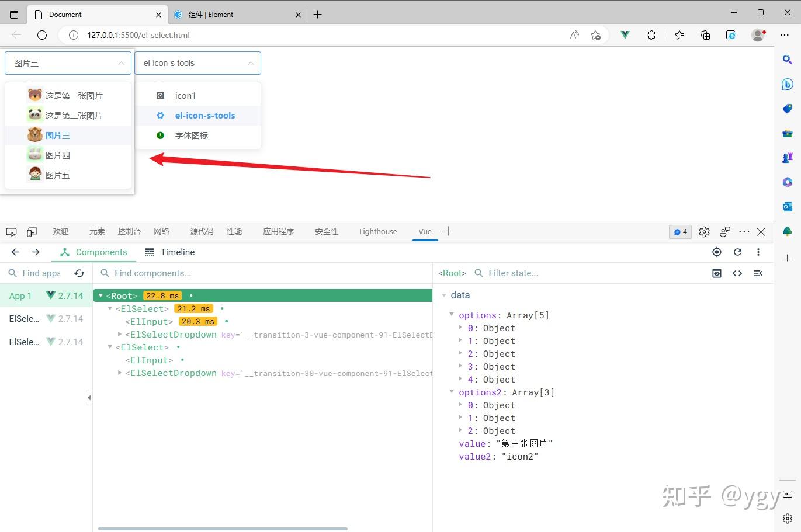The width and height of the screenshot is (801, 532).
Task: Click the Vue devtools refresh icon
Action: tap(738, 252)
